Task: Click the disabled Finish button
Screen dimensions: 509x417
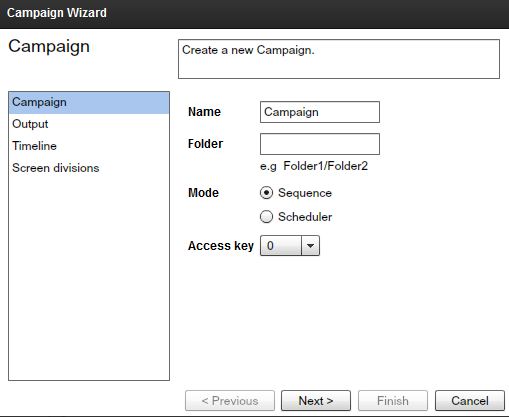Action: click(x=393, y=401)
